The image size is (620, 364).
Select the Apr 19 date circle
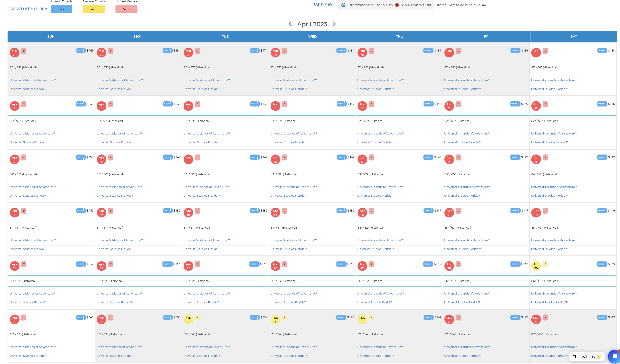point(275,213)
